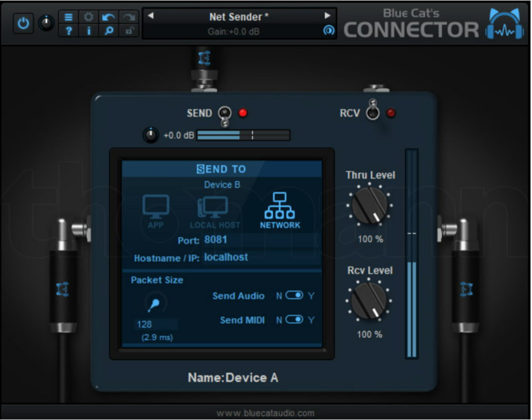The image size is (532, 420).
Task: Click the Blue Cat headphones logo
Action: tap(504, 23)
